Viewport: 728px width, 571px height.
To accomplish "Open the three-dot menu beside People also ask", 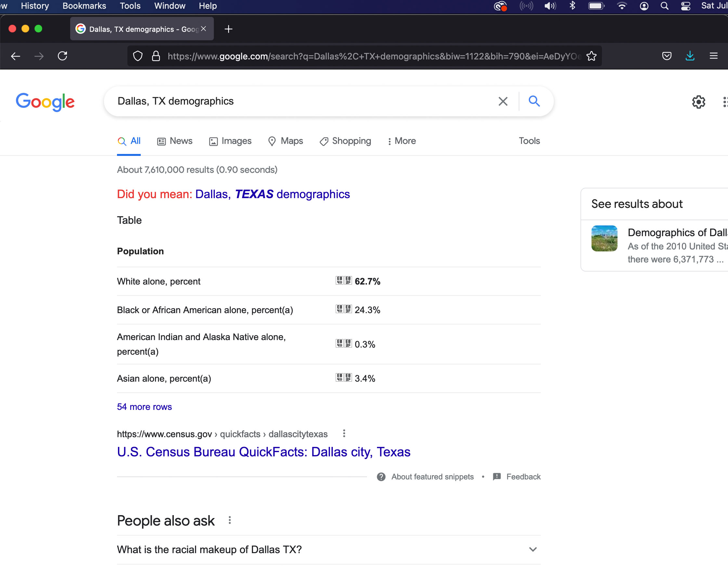I will click(229, 520).
